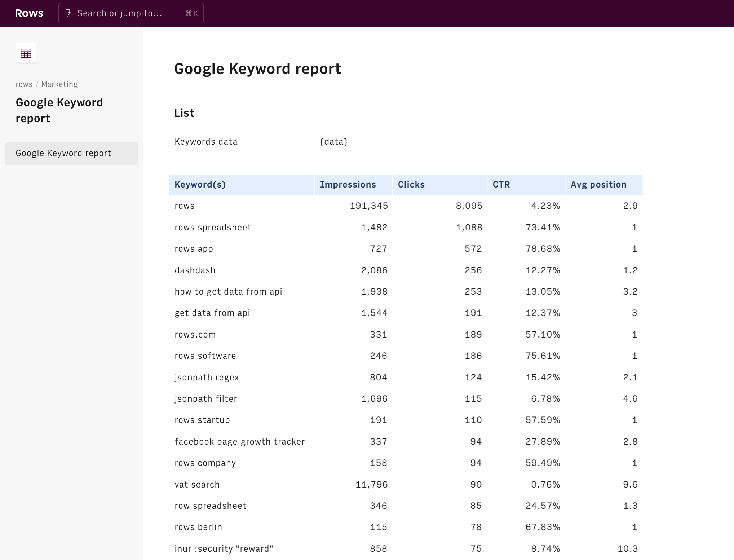Click the dashdash keyword row
The image size is (734, 560).
tap(195, 270)
